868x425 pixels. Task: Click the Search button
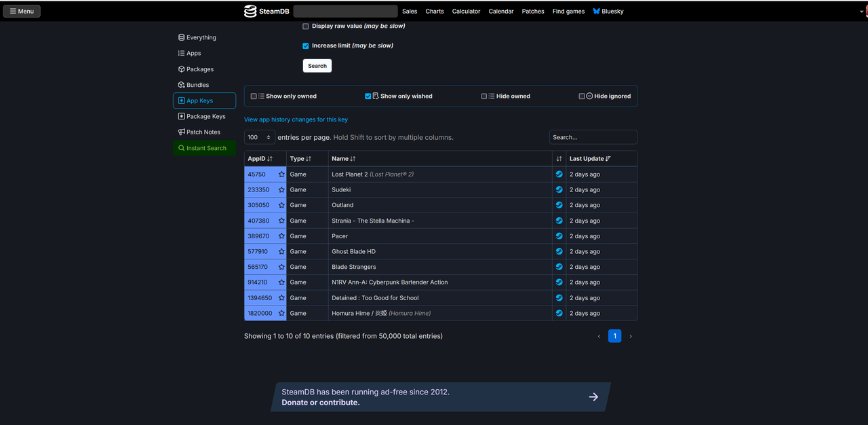tap(317, 66)
